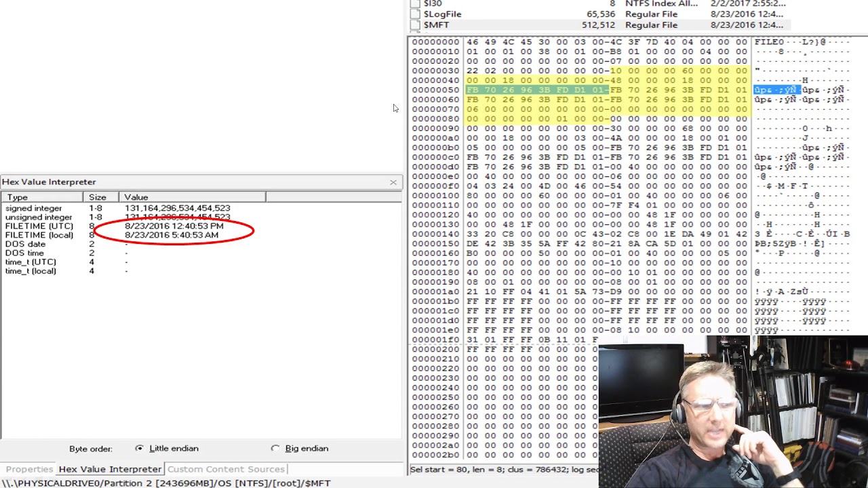Viewport: 868px width, 488px height.
Task: Select the $I30 file name
Action: 433,3
